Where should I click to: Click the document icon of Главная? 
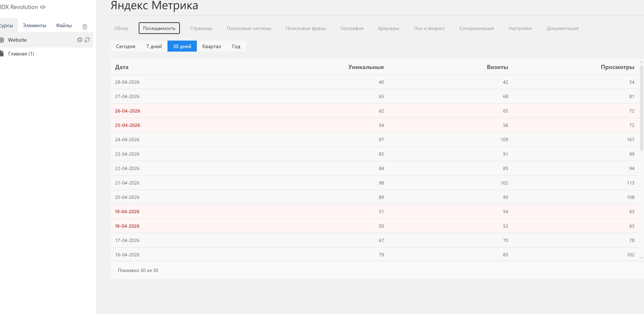click(x=2, y=54)
